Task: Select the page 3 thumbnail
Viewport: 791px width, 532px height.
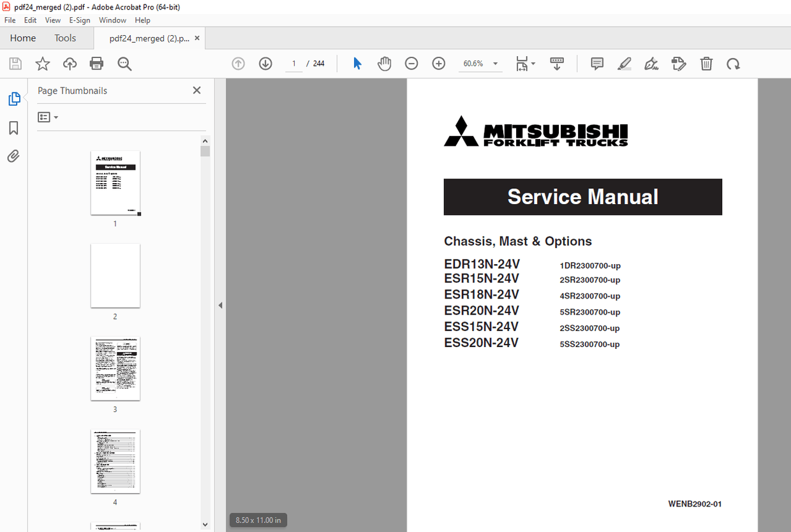Action: coord(115,369)
